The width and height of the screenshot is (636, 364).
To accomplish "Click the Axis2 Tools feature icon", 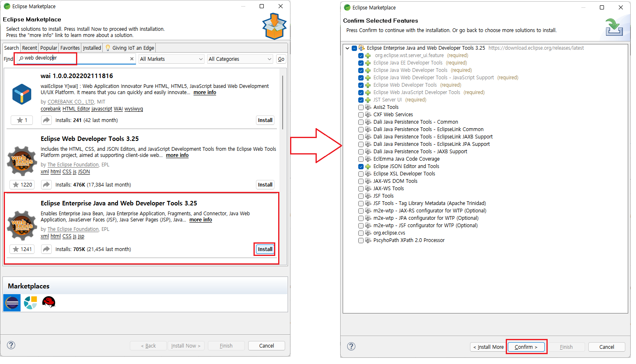I will click(368, 107).
